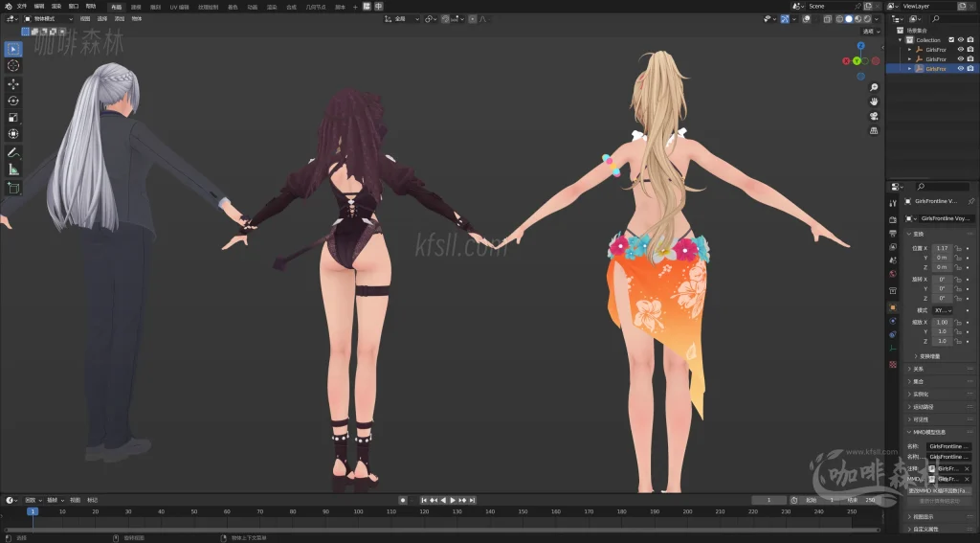Play the animation forward
The width and height of the screenshot is (980, 543).
tap(453, 501)
